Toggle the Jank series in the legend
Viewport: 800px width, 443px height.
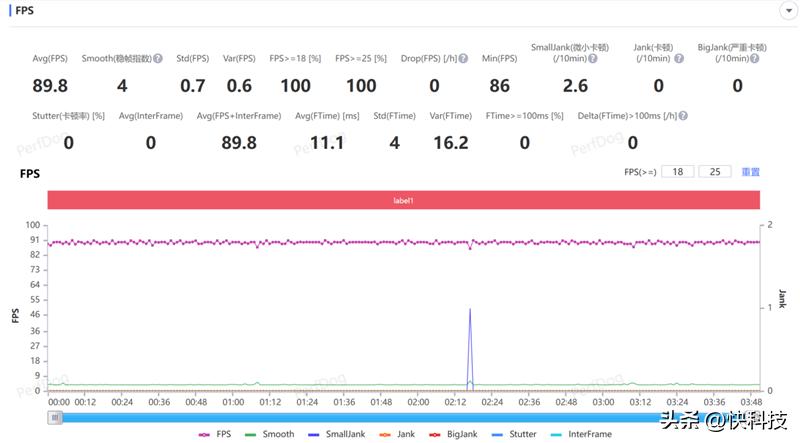tap(397, 434)
